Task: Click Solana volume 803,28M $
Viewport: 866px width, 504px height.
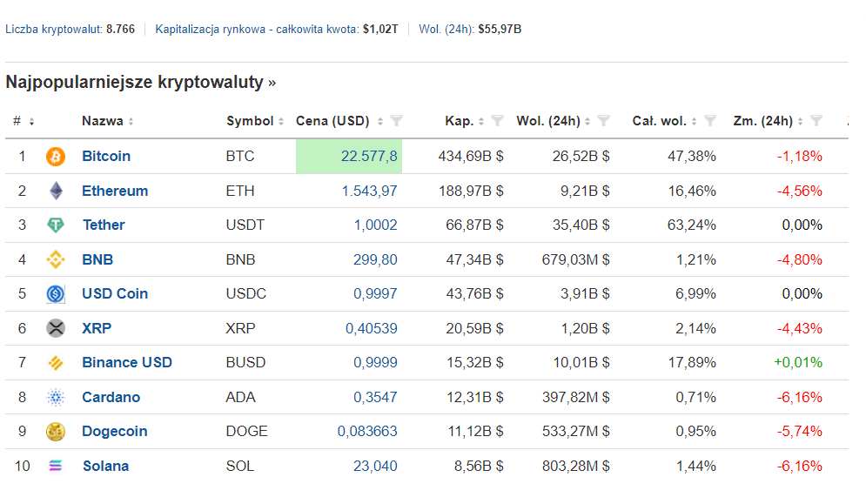Action: (x=575, y=466)
